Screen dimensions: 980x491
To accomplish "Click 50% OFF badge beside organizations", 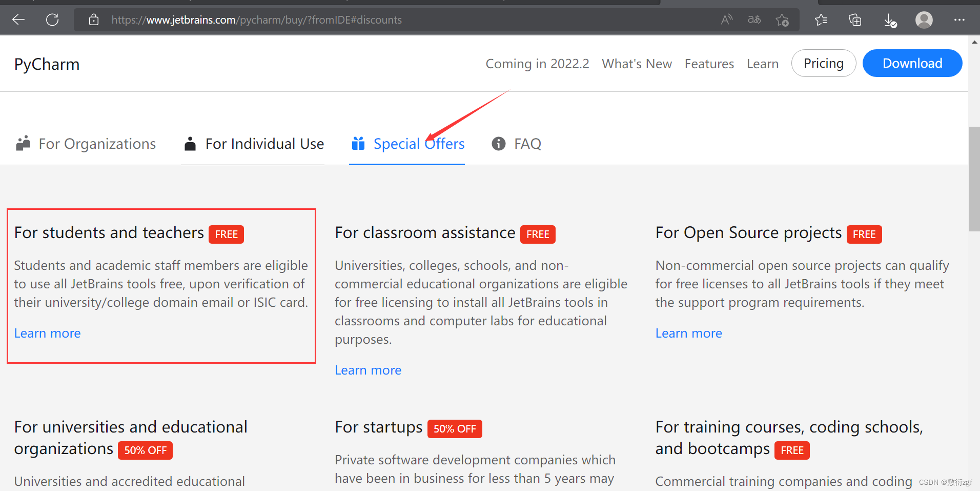I will [x=146, y=450].
